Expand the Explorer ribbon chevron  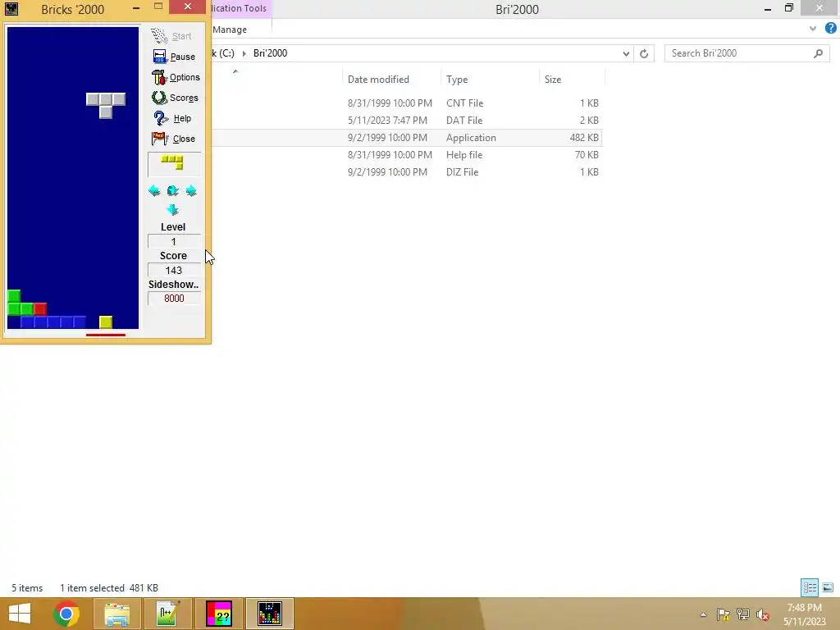tap(813, 29)
